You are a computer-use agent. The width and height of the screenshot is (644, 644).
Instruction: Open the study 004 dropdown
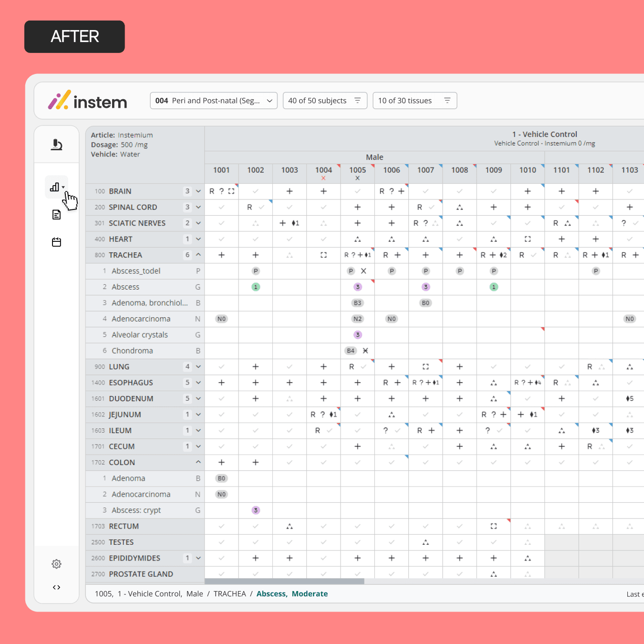tap(214, 101)
